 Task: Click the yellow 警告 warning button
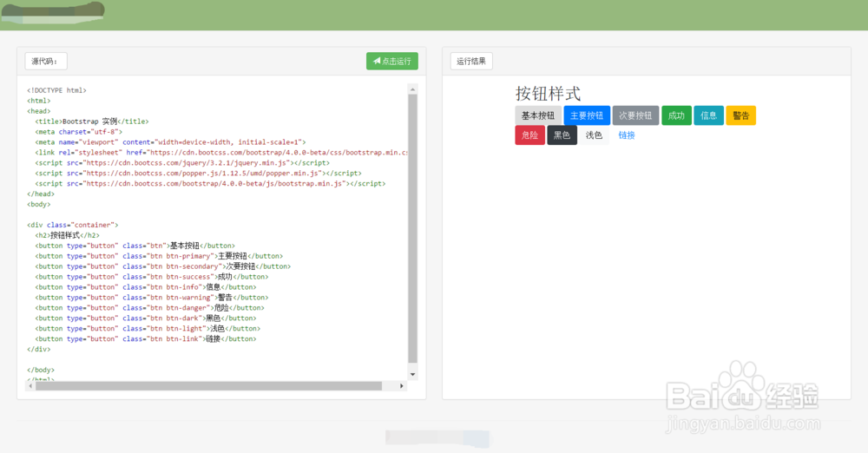tap(740, 115)
